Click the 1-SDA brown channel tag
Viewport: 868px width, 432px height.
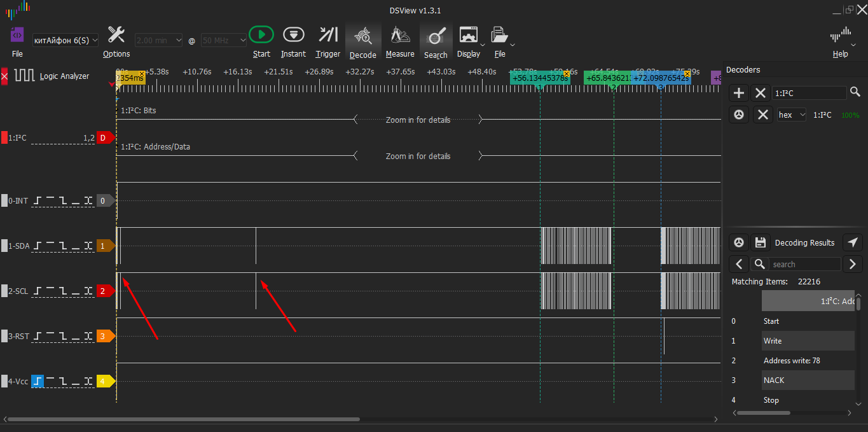[105, 246]
